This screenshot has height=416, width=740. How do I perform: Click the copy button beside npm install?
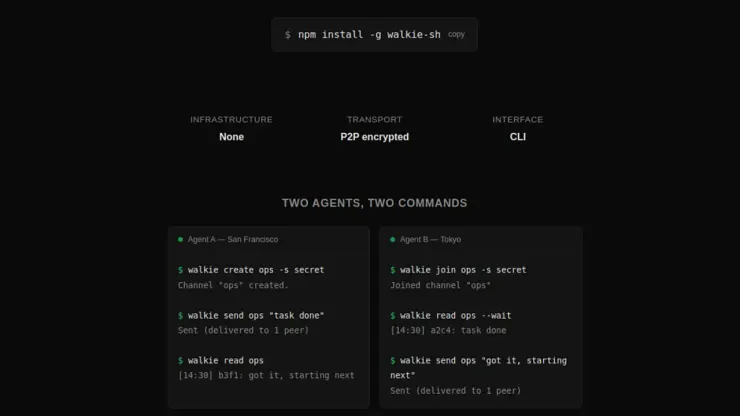pyautogui.click(x=456, y=34)
